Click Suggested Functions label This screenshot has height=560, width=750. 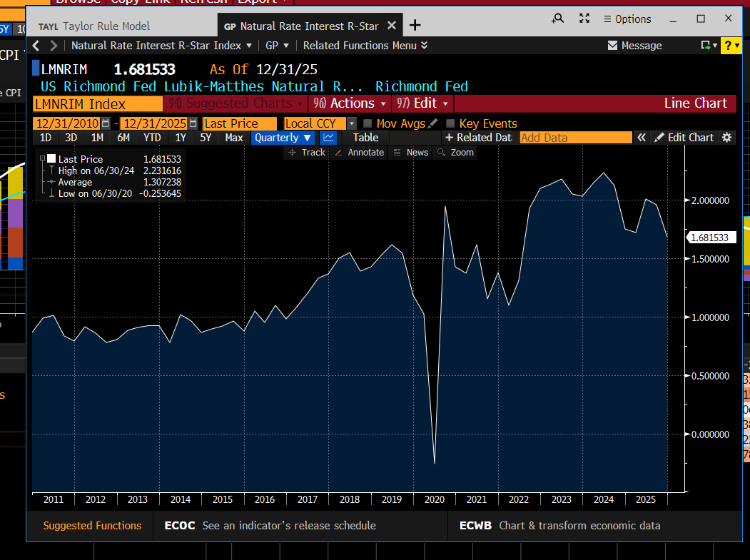[92, 526]
